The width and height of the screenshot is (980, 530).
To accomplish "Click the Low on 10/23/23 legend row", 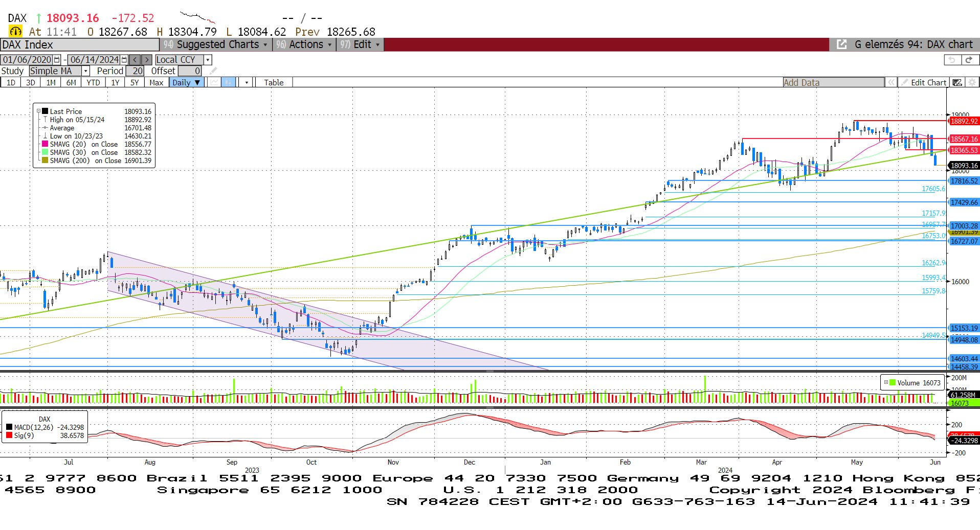I will point(97,136).
